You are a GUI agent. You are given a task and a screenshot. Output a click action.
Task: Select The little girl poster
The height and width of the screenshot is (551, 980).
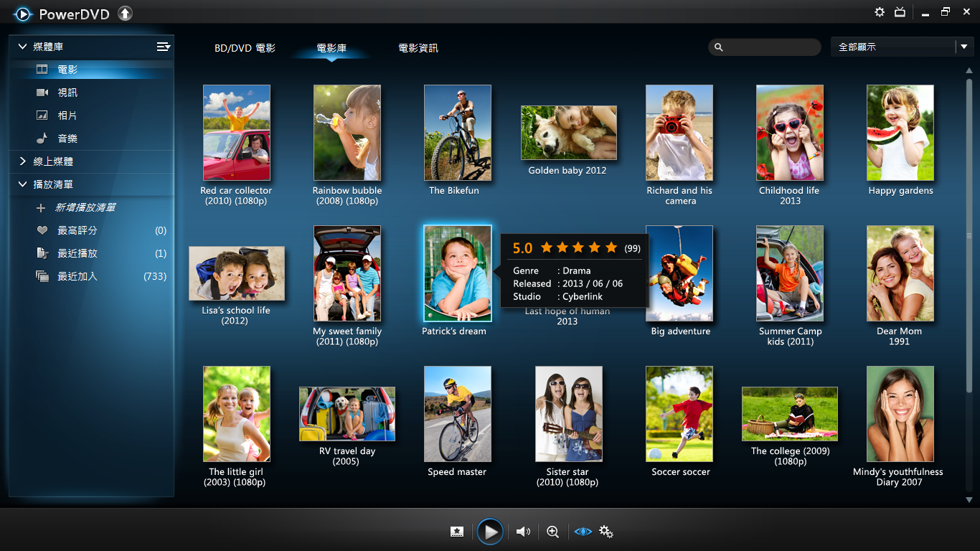coord(237,414)
